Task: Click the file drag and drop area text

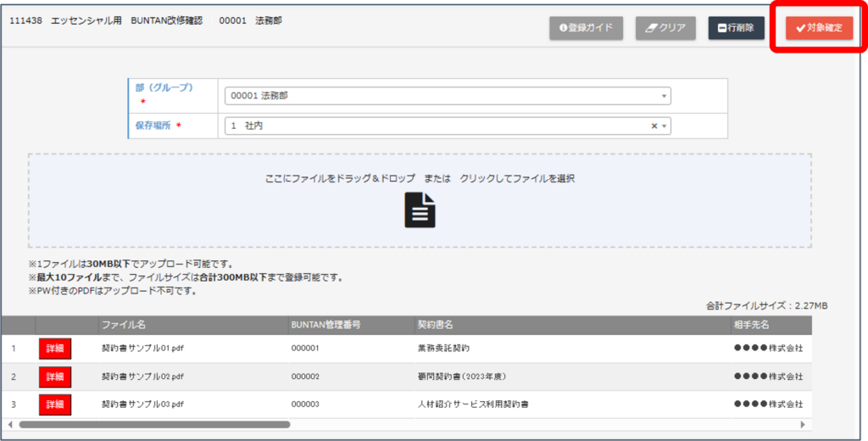Action: tap(420, 179)
